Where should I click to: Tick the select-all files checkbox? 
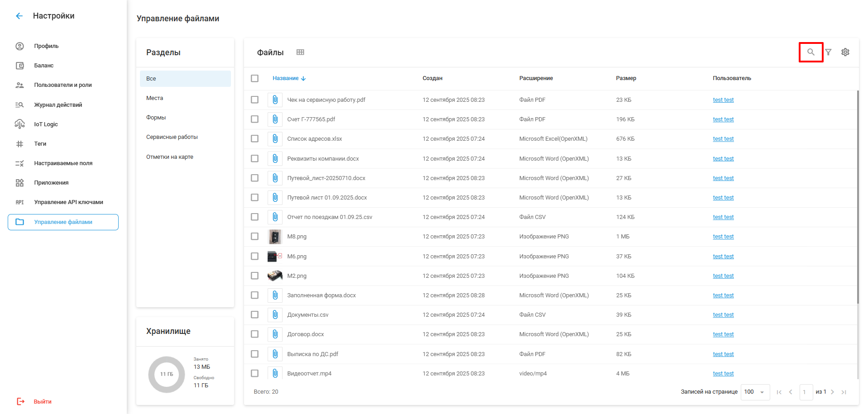click(x=255, y=78)
